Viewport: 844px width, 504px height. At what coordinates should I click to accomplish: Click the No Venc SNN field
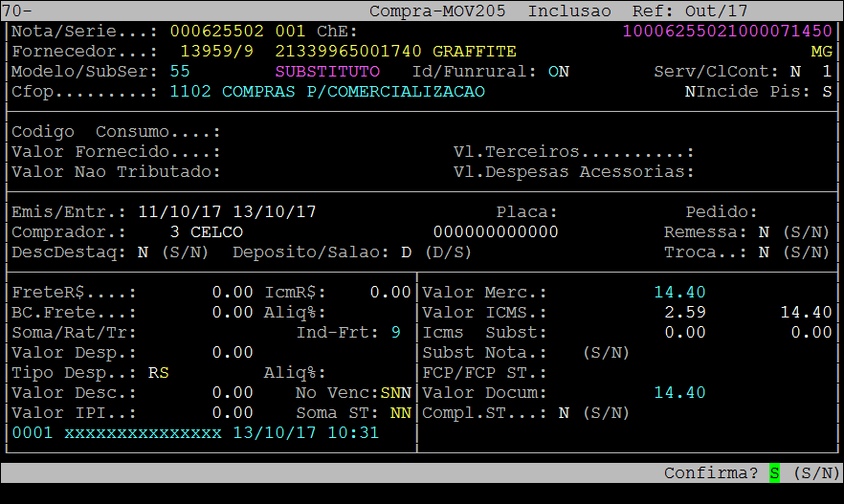(395, 393)
